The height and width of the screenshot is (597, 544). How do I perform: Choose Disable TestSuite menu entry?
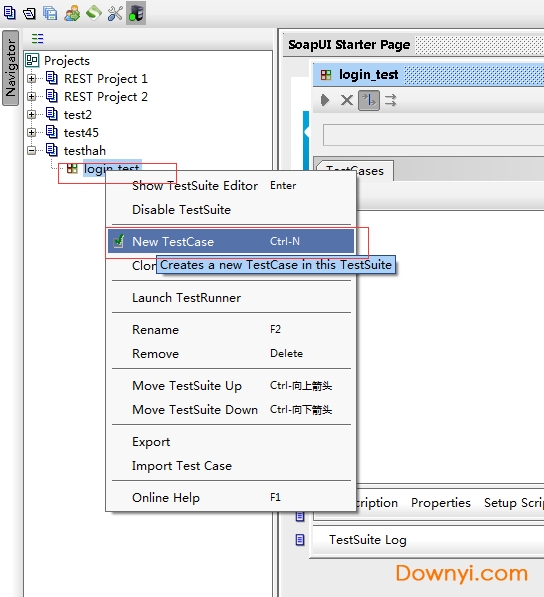click(231, 209)
